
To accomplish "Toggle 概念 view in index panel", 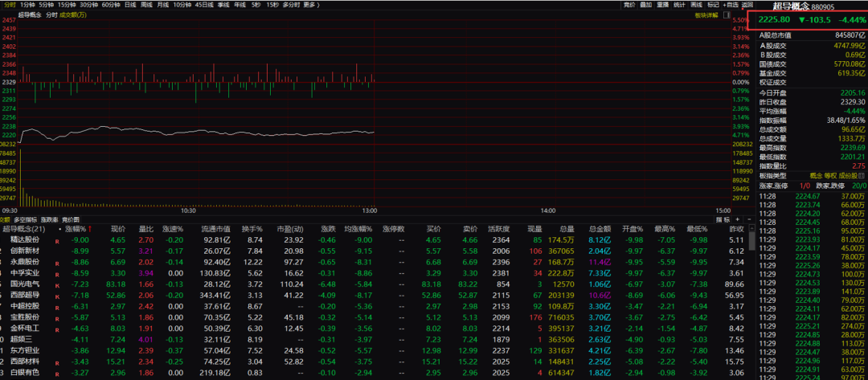I will (815, 175).
